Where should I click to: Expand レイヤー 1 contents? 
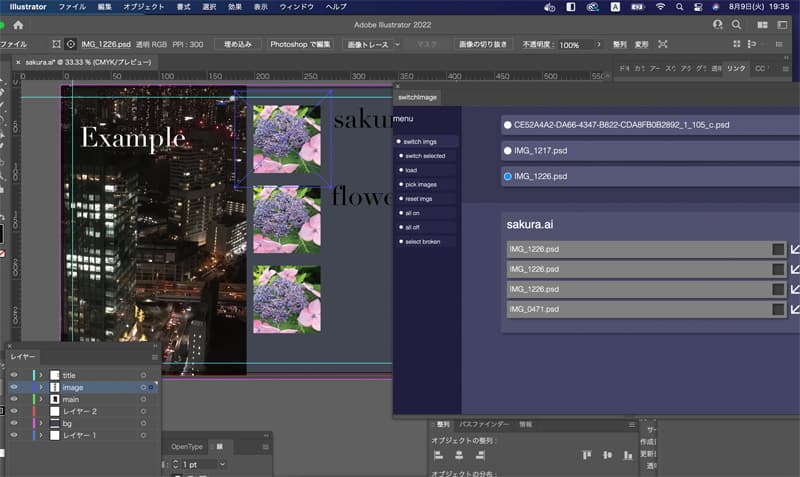[41, 435]
